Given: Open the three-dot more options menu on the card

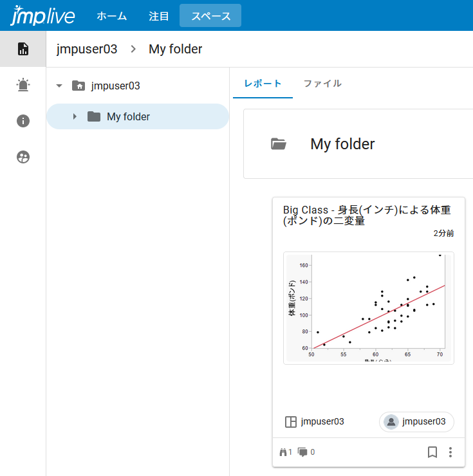Looking at the screenshot, I should coord(450,452).
